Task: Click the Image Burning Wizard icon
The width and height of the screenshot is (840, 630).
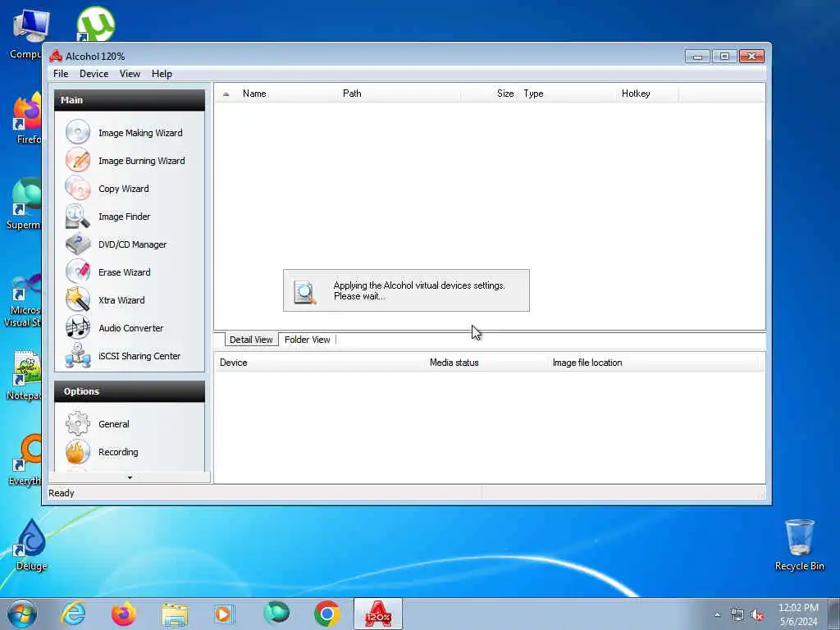Action: [x=78, y=160]
